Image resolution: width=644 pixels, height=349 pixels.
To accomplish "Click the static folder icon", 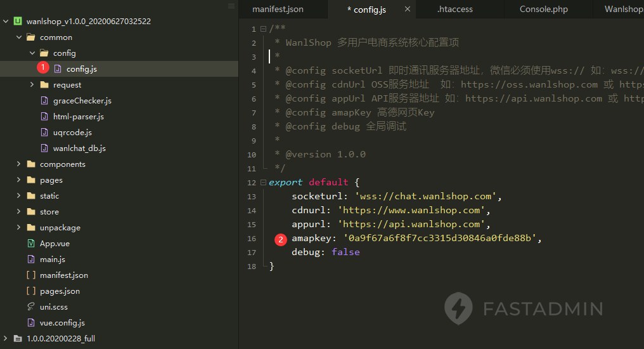I will [x=31, y=195].
